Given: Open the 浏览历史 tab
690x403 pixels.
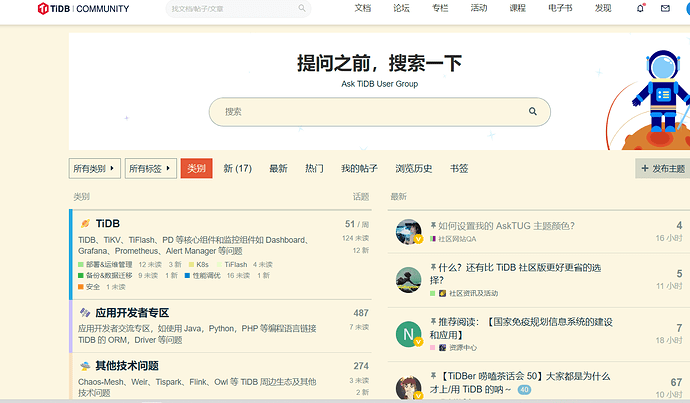Looking at the screenshot, I should click(x=414, y=169).
